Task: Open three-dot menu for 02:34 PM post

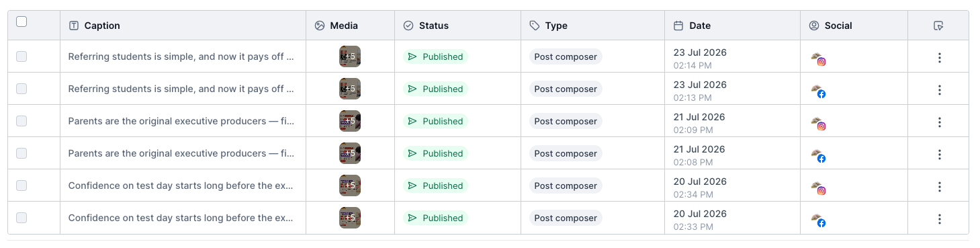Action: point(939,187)
